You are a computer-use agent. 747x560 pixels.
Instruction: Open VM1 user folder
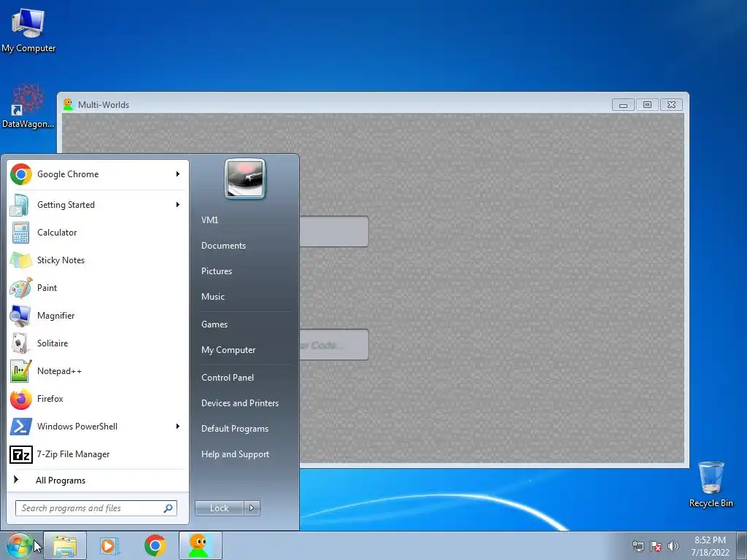coord(209,220)
